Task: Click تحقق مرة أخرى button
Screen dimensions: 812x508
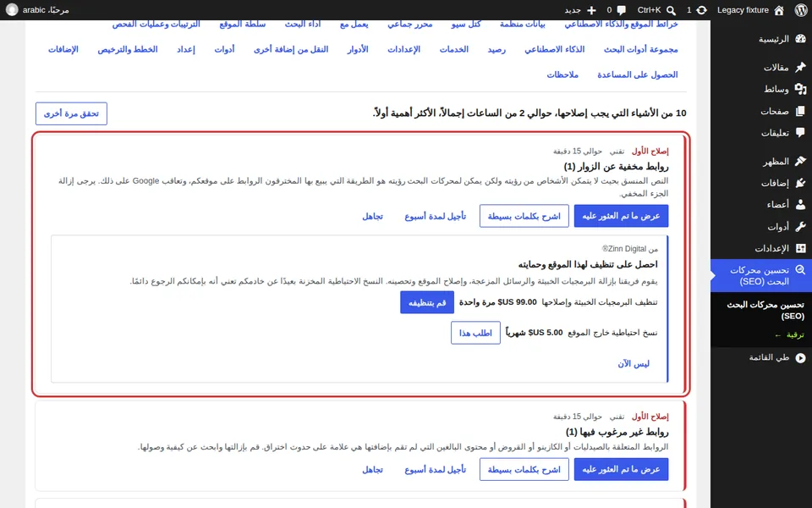Action: (x=71, y=113)
